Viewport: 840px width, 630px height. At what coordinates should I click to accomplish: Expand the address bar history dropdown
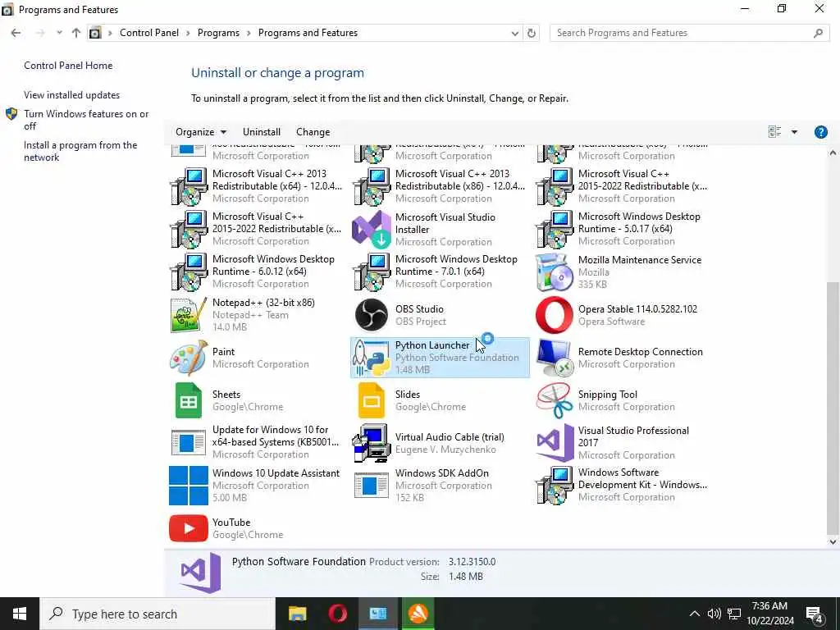pos(515,33)
